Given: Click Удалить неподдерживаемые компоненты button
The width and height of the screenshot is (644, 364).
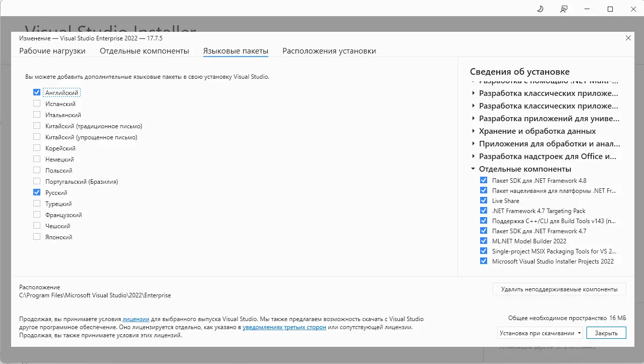Looking at the screenshot, I should [559, 289].
